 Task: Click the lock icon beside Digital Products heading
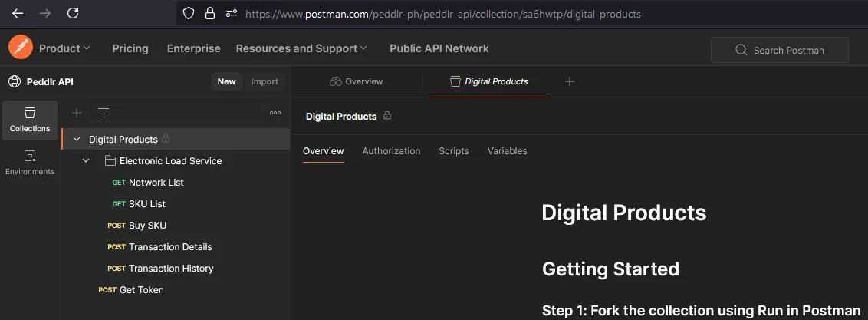click(x=387, y=116)
